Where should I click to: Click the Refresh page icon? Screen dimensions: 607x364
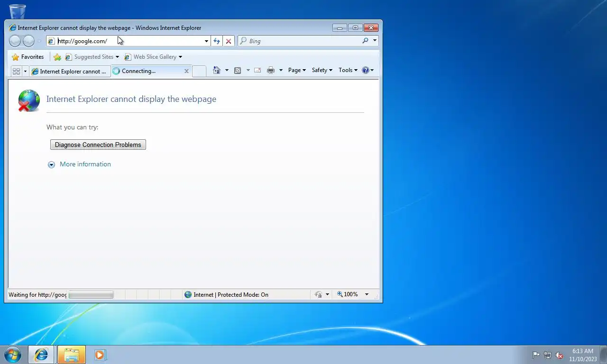click(217, 41)
